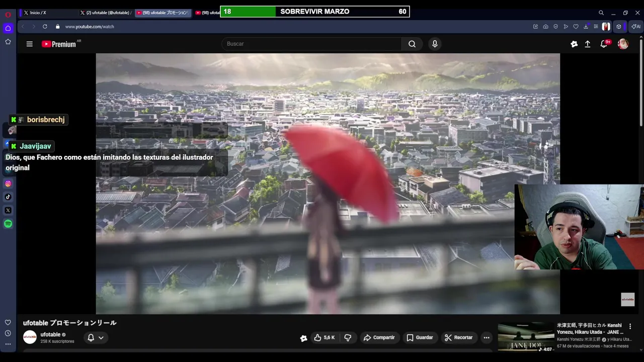
Task: Switch to partially hidden (98) ufota tab
Action: point(206,13)
